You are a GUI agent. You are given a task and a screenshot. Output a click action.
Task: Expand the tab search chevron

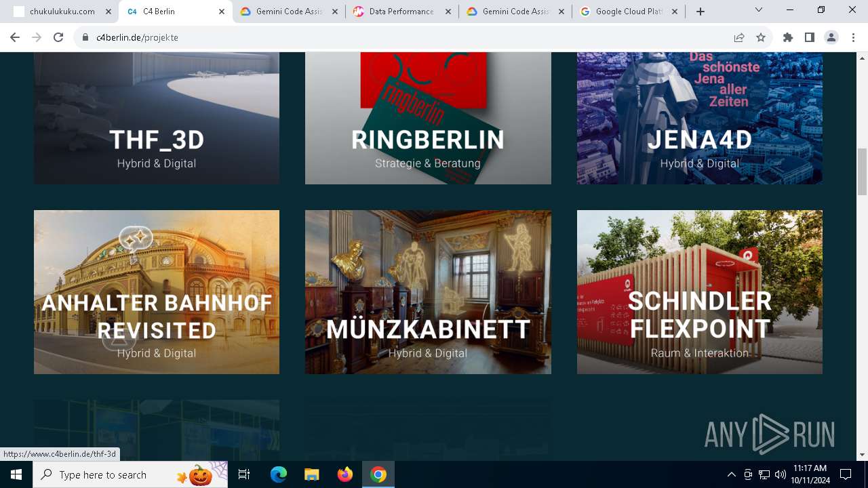click(x=759, y=9)
